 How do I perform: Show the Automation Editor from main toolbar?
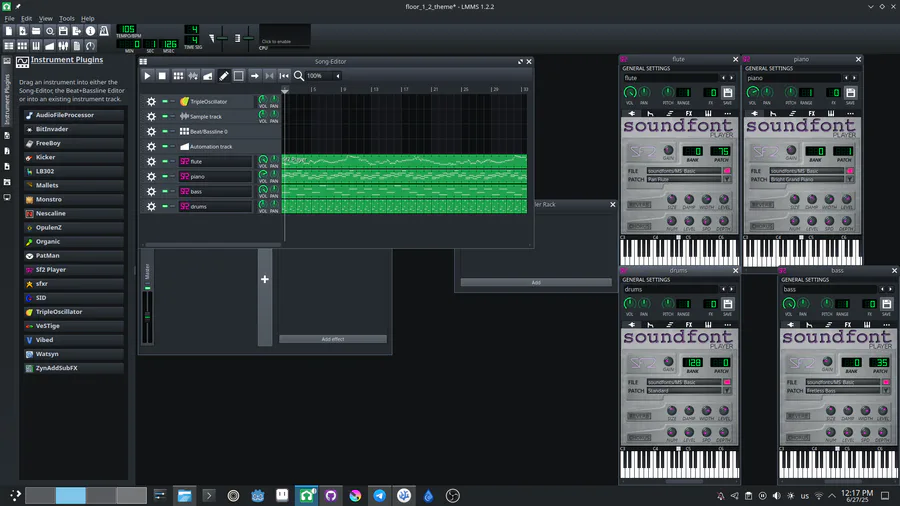click(49, 45)
